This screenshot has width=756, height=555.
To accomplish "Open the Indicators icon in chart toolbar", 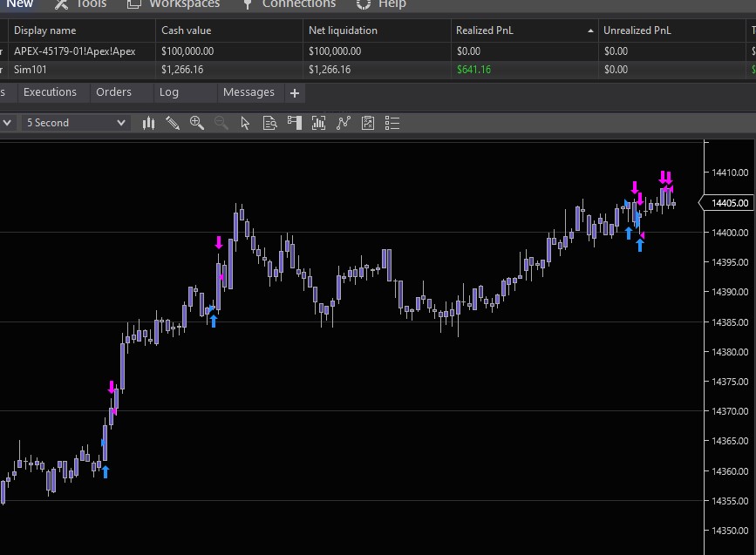I will (319, 123).
